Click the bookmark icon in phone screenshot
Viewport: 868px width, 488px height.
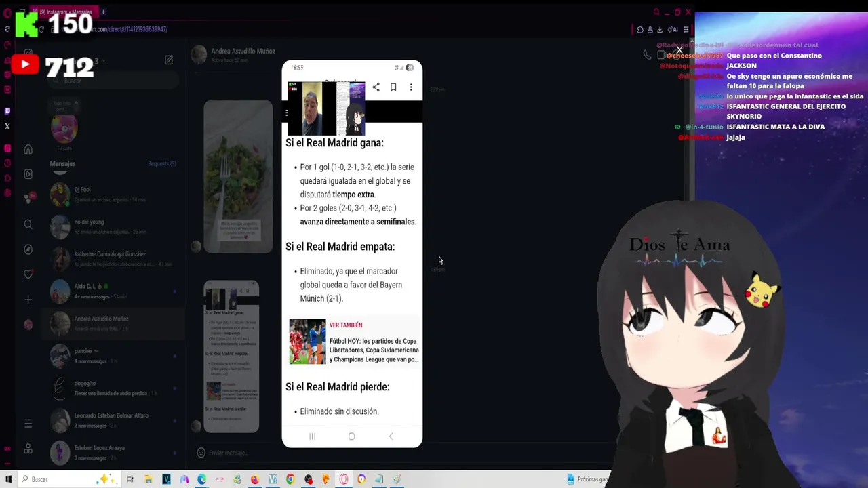point(393,87)
